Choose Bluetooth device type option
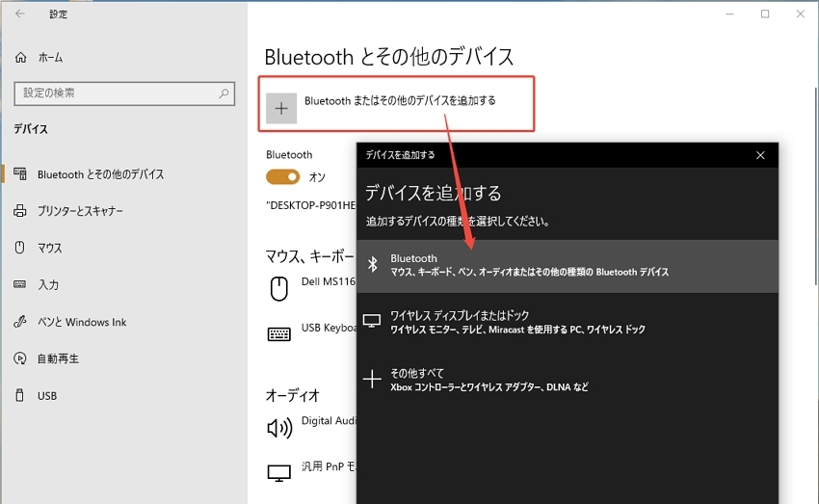This screenshot has width=819, height=504. point(568,266)
